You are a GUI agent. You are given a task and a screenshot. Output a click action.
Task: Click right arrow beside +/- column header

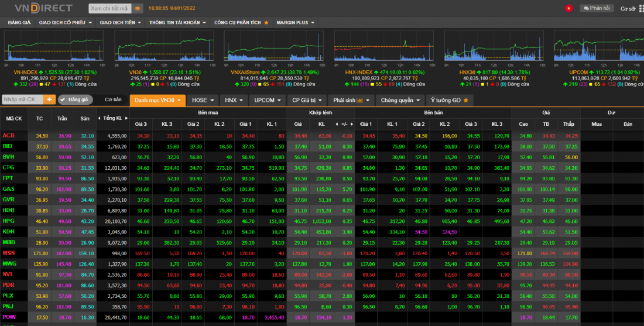pos(352,124)
